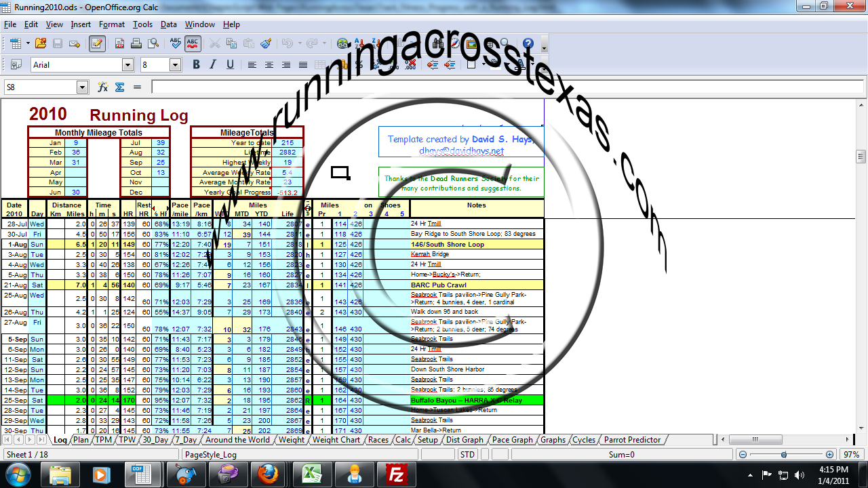Open OpenOffice Help via the question mark button
The height and width of the screenshot is (488, 868).
pyautogui.click(x=528, y=43)
